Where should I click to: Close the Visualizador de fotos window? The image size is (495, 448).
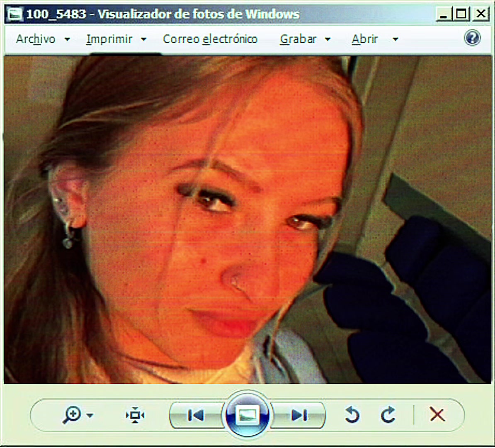pos(480,14)
